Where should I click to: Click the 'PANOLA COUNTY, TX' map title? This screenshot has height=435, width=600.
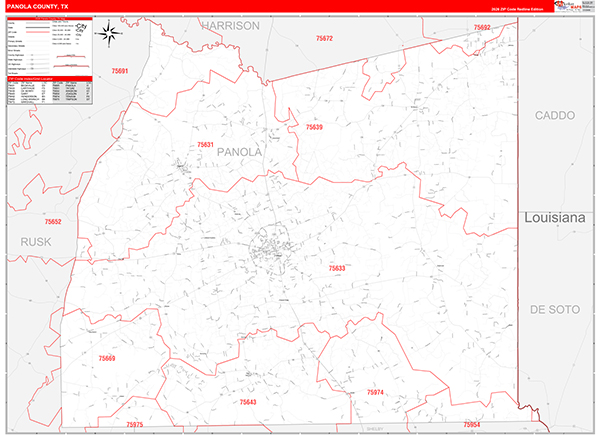pyautogui.click(x=38, y=7)
